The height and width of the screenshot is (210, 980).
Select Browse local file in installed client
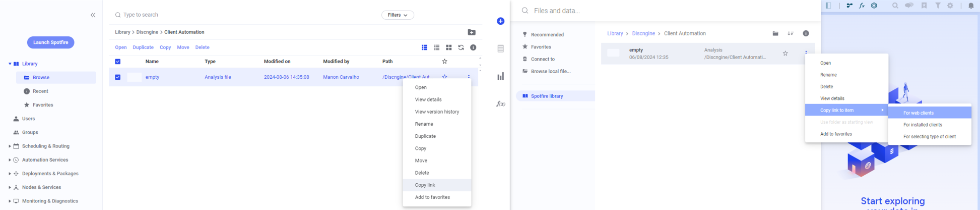pyautogui.click(x=550, y=71)
